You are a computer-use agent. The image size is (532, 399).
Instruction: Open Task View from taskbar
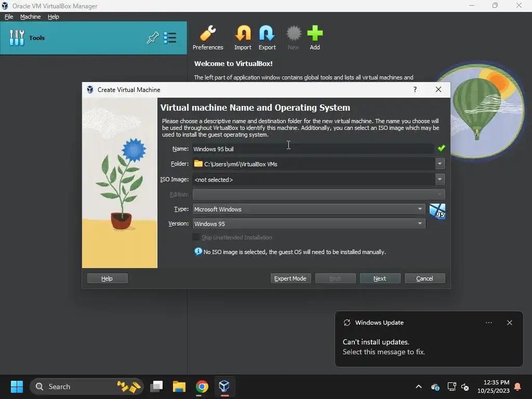[156, 387]
